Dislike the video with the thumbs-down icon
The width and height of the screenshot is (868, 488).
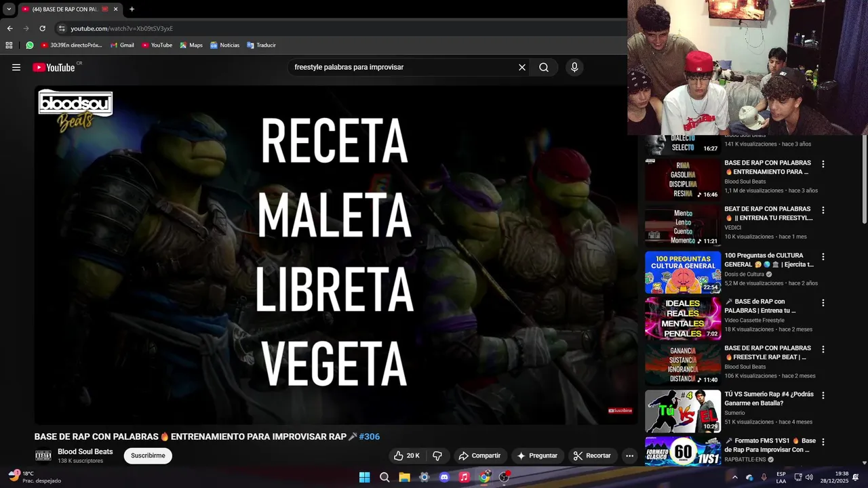tap(437, 455)
